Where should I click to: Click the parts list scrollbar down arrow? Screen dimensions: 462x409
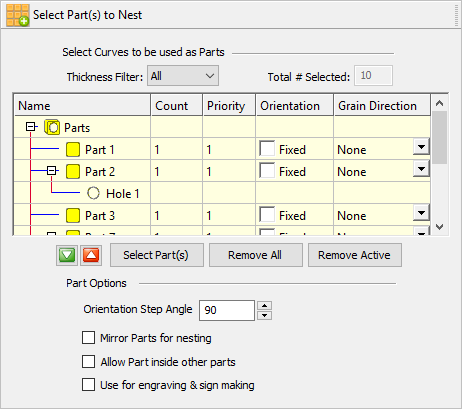[440, 227]
